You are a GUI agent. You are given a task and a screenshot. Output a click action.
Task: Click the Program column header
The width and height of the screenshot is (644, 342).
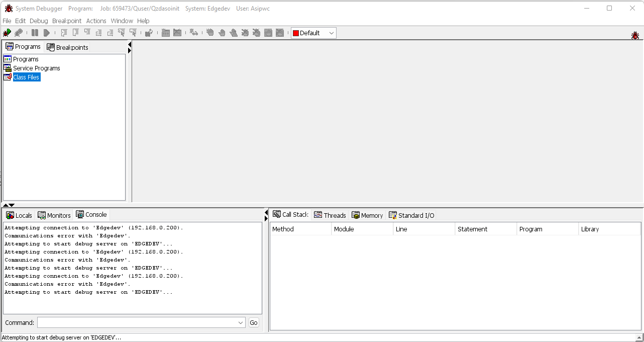[548, 229]
